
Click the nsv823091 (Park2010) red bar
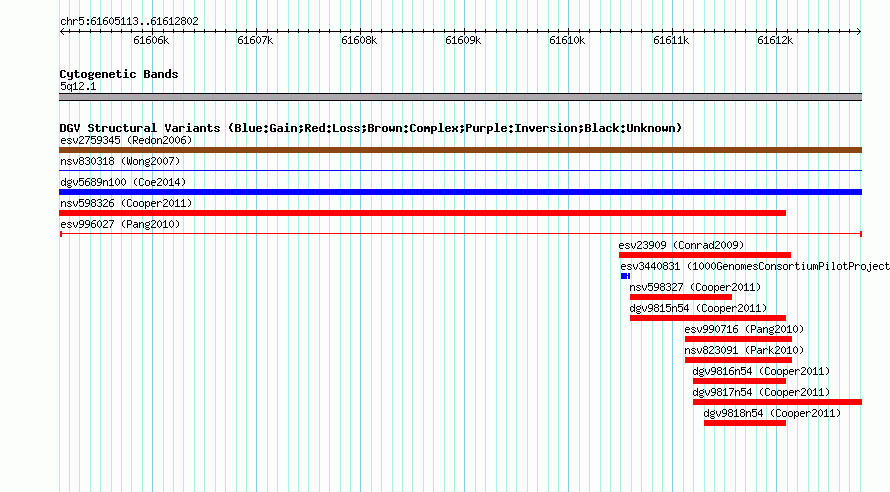pos(738,360)
